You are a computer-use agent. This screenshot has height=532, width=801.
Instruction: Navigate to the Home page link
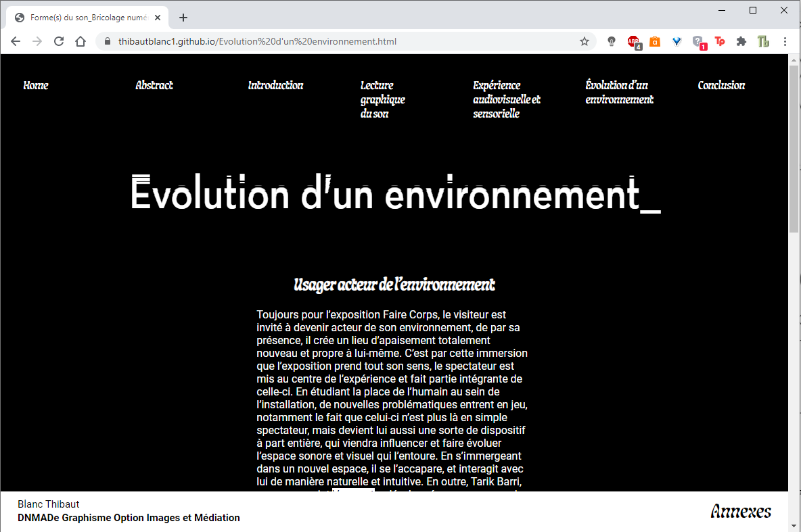[x=36, y=85]
